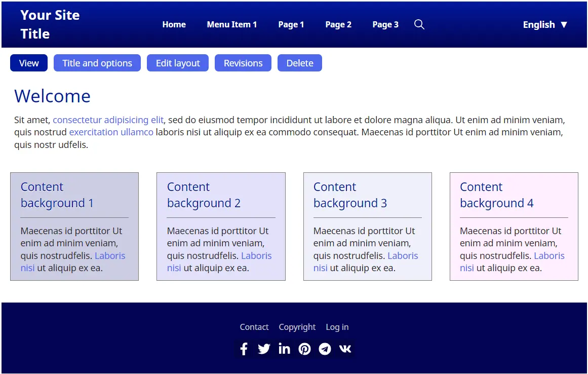Switch to the Edit layout tab
This screenshot has width=588, height=374.
point(178,63)
